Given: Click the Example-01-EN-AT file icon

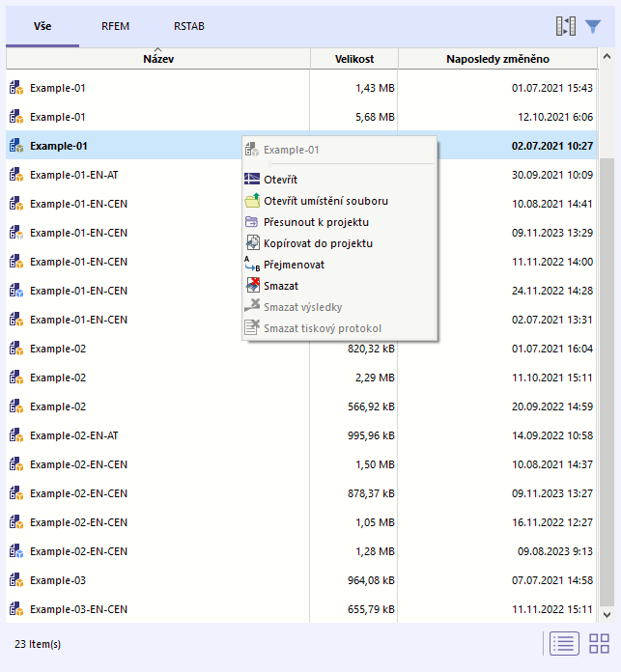Looking at the screenshot, I should point(15,175).
